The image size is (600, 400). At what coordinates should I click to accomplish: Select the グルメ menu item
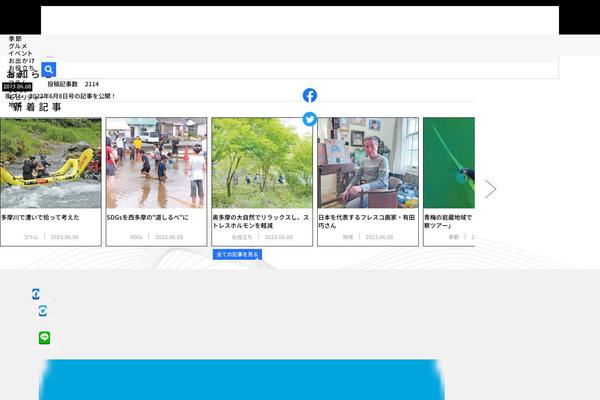18,46
